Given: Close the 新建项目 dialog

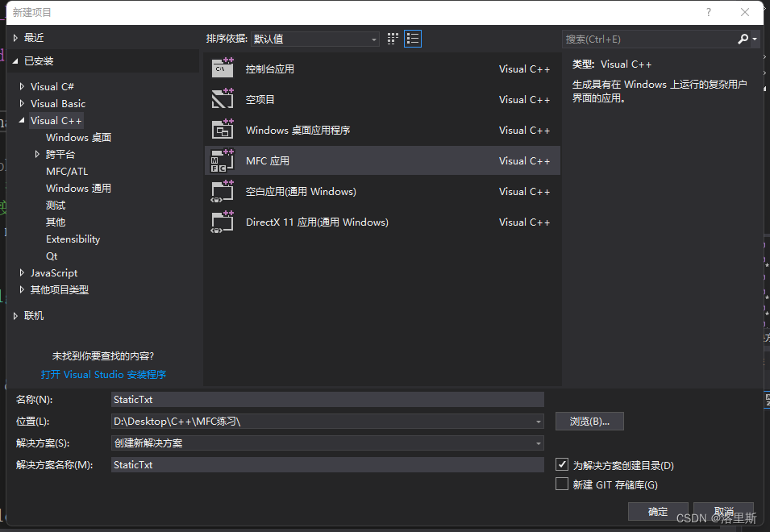Looking at the screenshot, I should (745, 12).
